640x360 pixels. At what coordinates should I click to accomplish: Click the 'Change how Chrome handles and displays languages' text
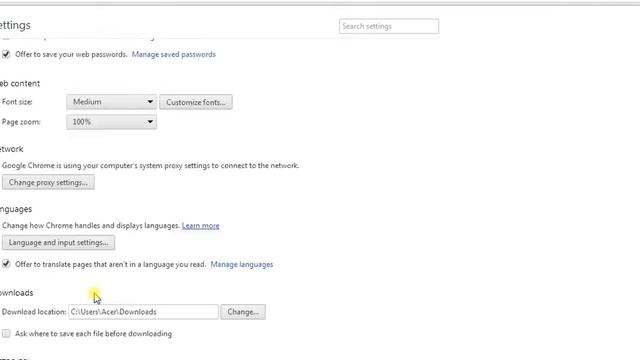pyautogui.click(x=91, y=226)
